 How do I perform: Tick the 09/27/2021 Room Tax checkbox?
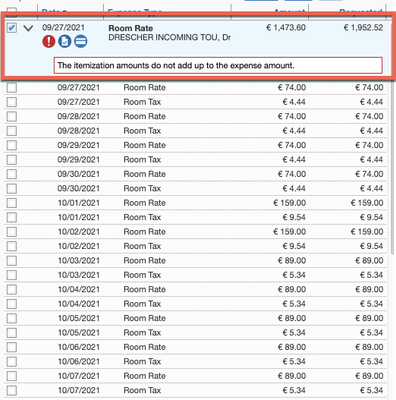coord(12,102)
